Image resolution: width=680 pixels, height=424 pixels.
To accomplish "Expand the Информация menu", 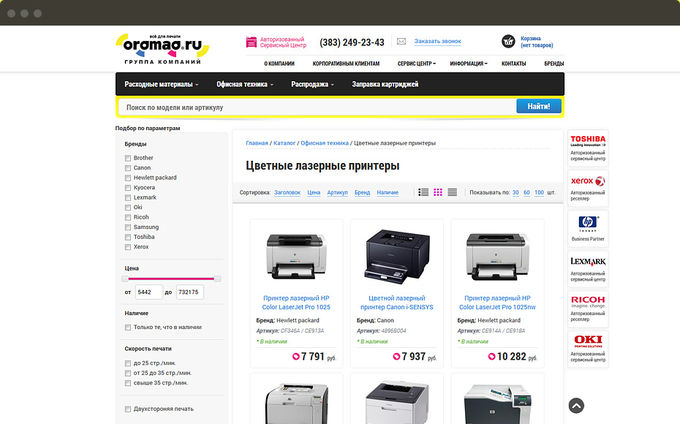I will click(469, 63).
